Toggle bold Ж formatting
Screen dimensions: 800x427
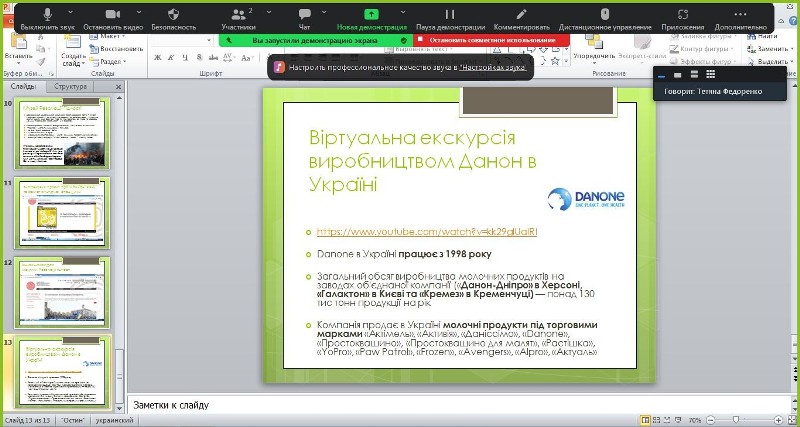coord(158,58)
